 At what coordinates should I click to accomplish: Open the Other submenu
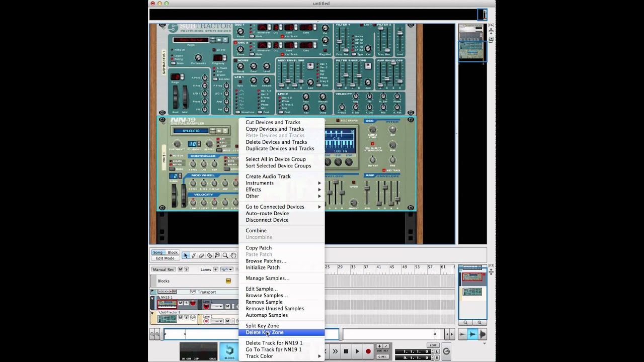coord(282,196)
